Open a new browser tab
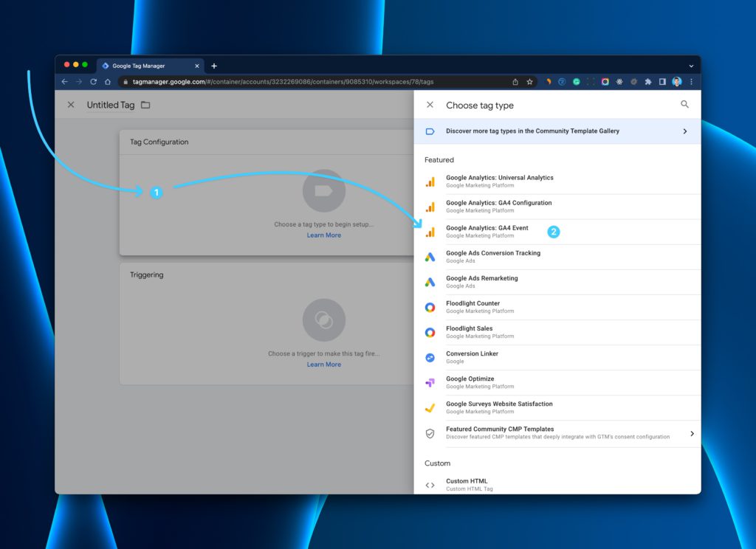The image size is (756, 549). point(214,66)
